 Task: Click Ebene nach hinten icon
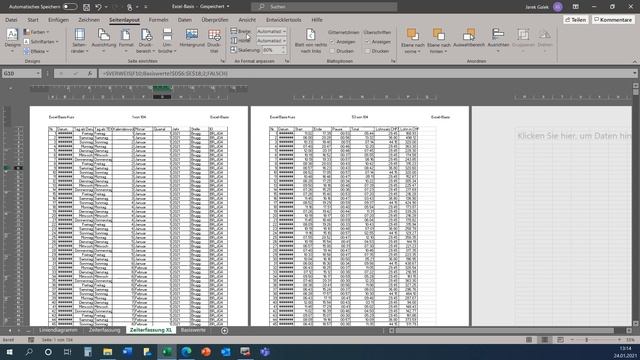(439, 35)
